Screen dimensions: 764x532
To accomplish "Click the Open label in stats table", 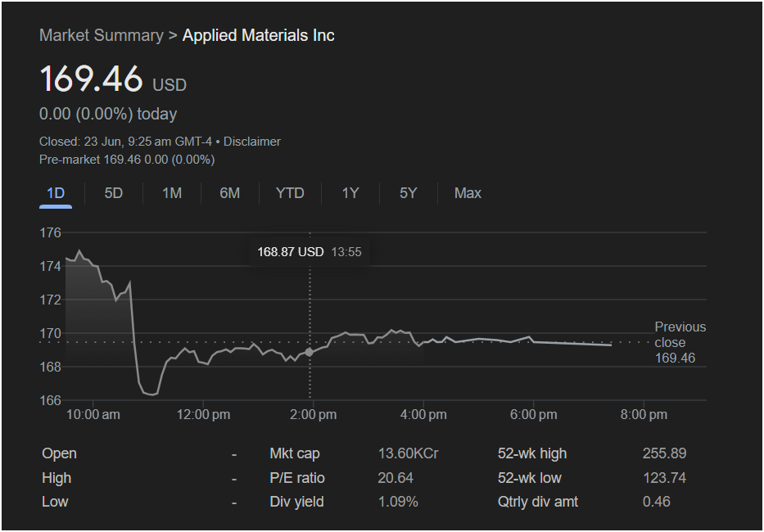I will tap(60, 453).
